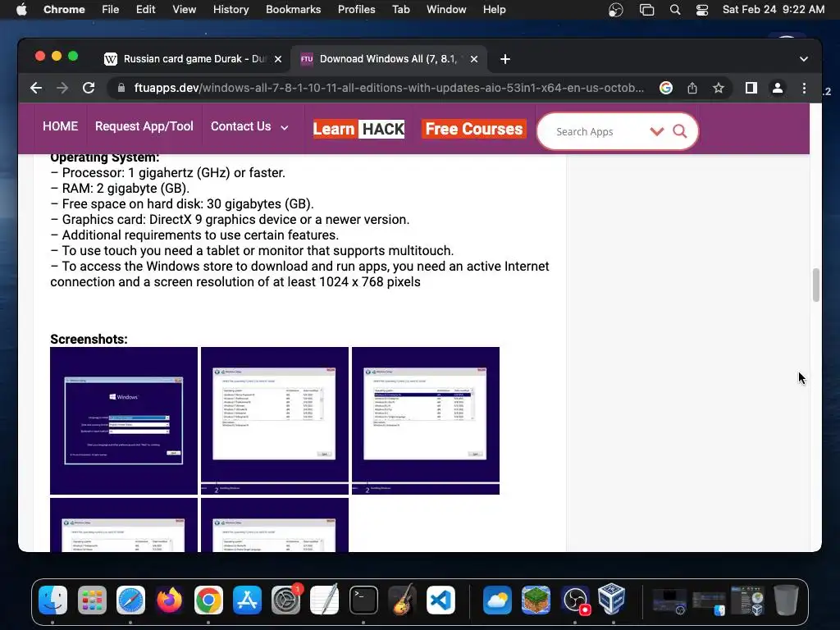Launch Firefox from the Dock
840x630 pixels.
pos(169,600)
